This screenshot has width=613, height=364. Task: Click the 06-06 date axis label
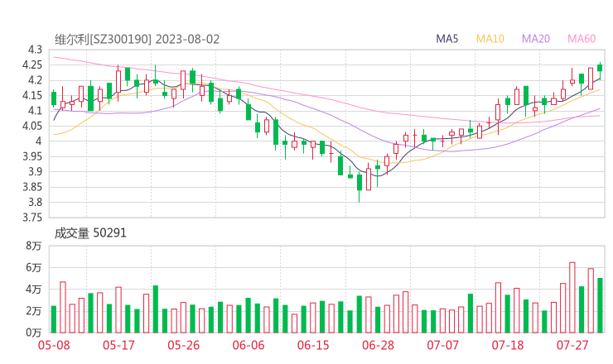[x=249, y=345]
